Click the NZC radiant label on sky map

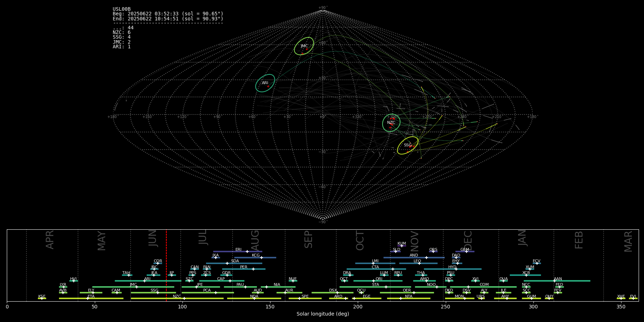pos(391,123)
